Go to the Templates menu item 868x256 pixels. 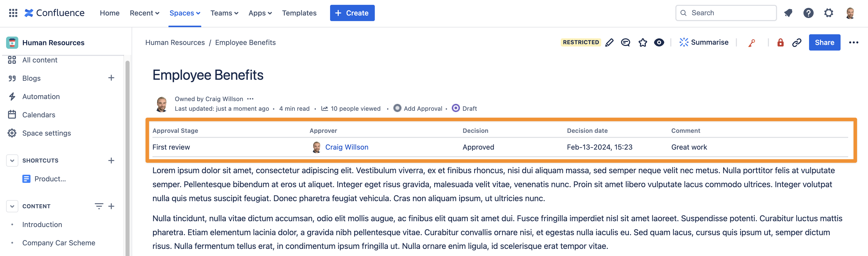[x=299, y=13]
